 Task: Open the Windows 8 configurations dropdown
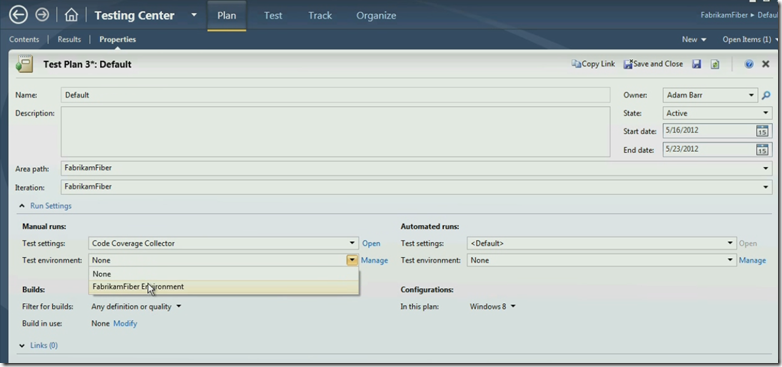click(492, 307)
